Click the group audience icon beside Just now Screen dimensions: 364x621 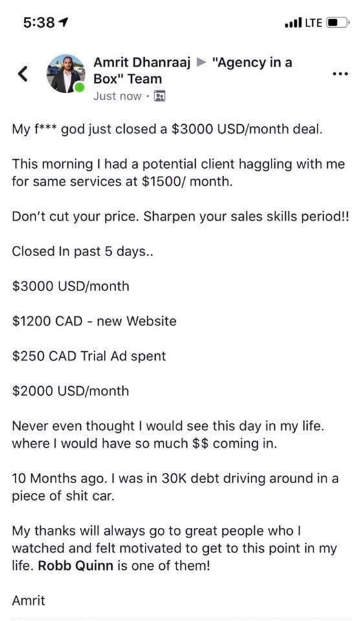(x=160, y=96)
